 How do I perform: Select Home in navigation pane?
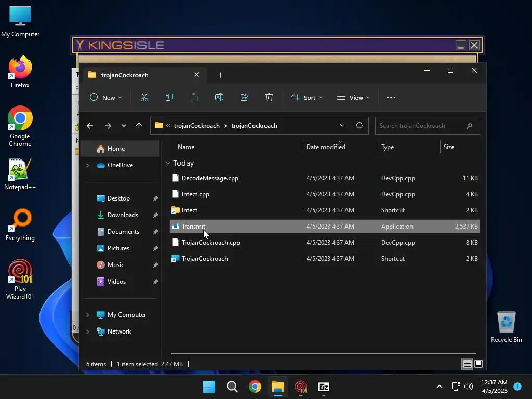[120, 149]
